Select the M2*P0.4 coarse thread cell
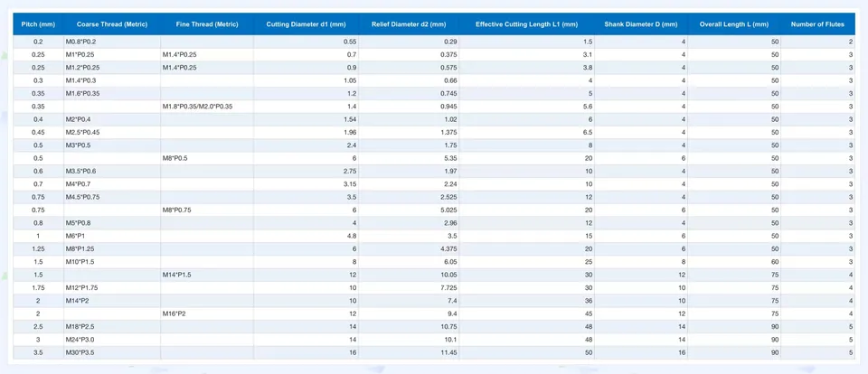 tap(112, 119)
